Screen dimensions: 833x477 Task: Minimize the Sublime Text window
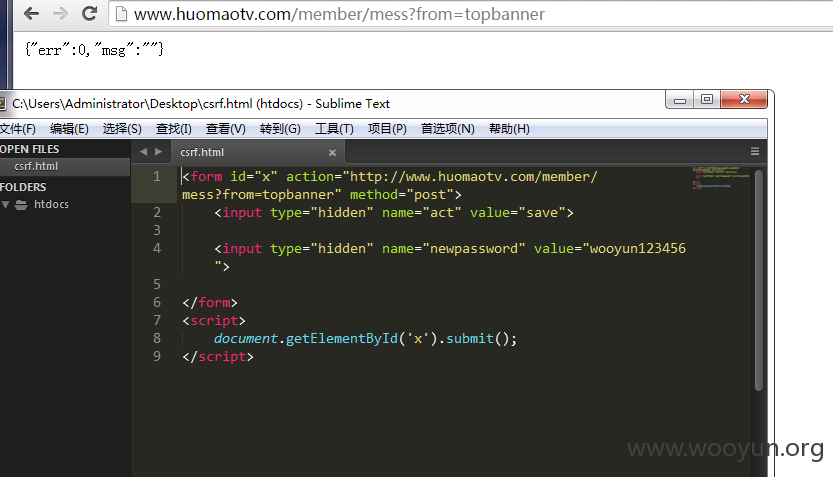tap(679, 99)
